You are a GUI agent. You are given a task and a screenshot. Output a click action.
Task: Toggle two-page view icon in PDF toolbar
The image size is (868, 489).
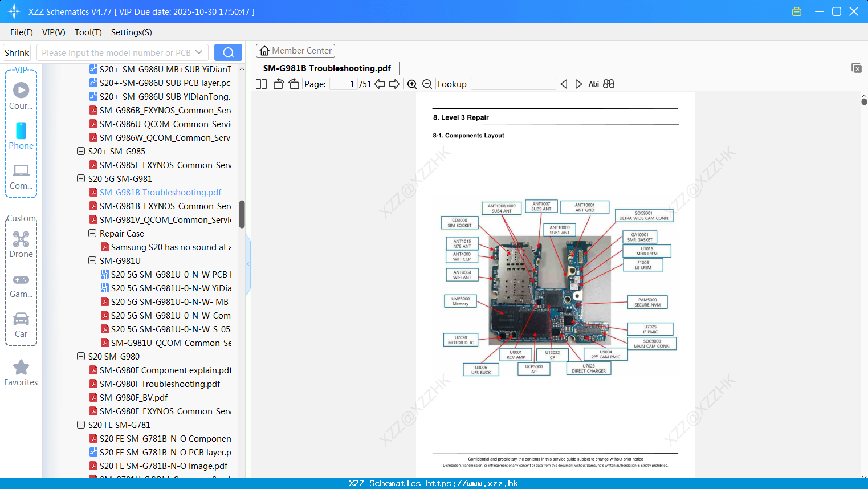(x=261, y=84)
